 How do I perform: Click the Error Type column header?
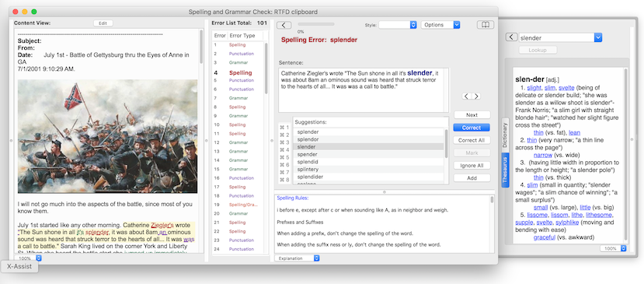tap(242, 35)
